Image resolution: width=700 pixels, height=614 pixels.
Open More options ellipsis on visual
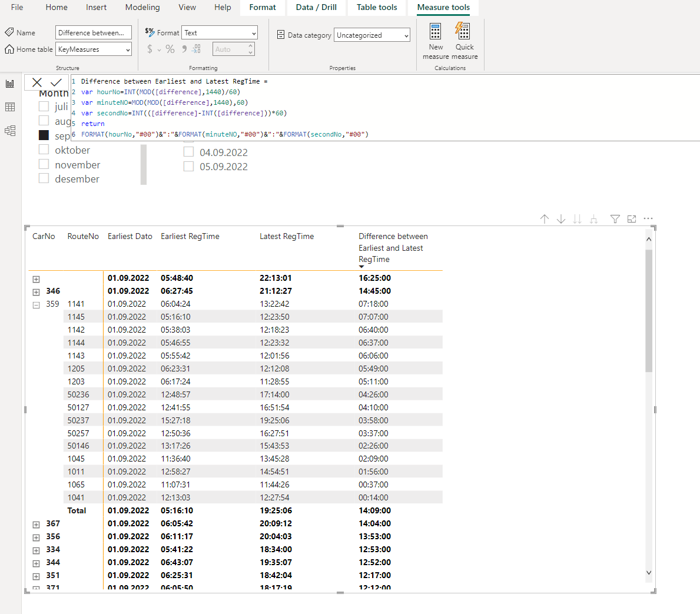coord(648,218)
